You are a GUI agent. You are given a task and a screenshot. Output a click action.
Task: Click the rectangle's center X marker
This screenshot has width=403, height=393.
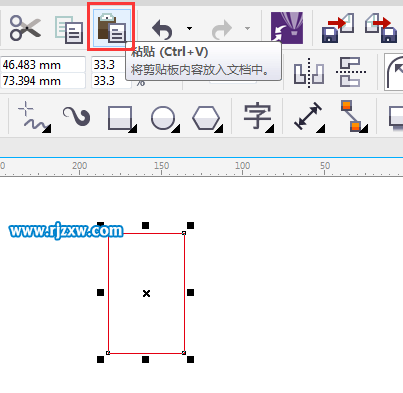pyautogui.click(x=146, y=293)
